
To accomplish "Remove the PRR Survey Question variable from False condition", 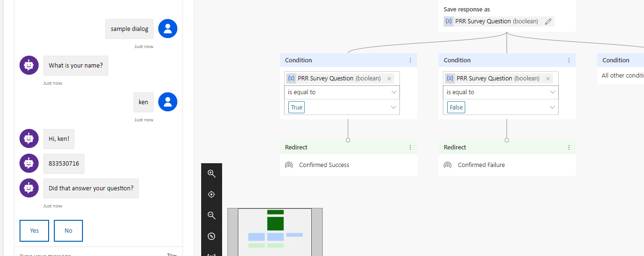I will [x=548, y=79].
